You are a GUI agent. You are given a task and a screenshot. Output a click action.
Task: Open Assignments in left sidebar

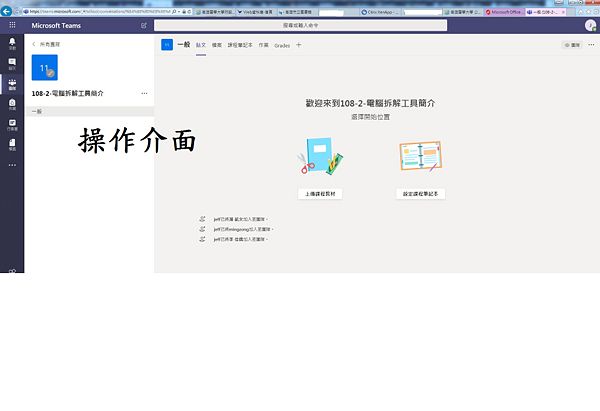click(12, 104)
